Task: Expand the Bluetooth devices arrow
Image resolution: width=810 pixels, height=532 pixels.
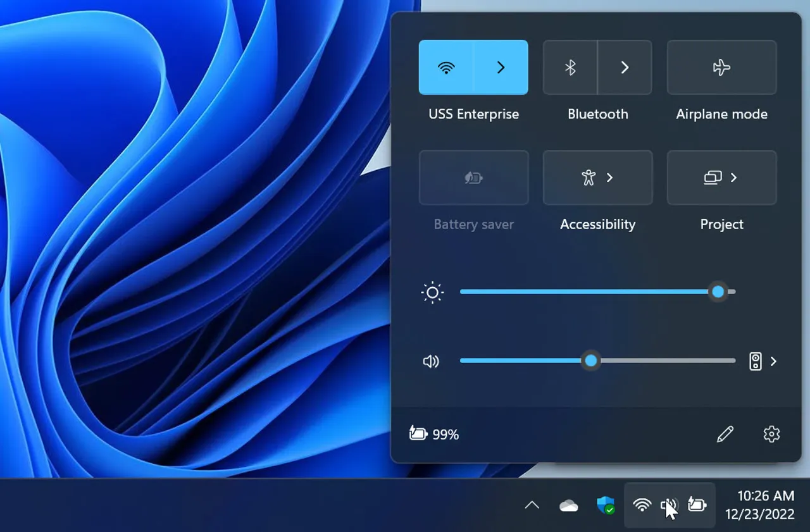Action: 625,68
